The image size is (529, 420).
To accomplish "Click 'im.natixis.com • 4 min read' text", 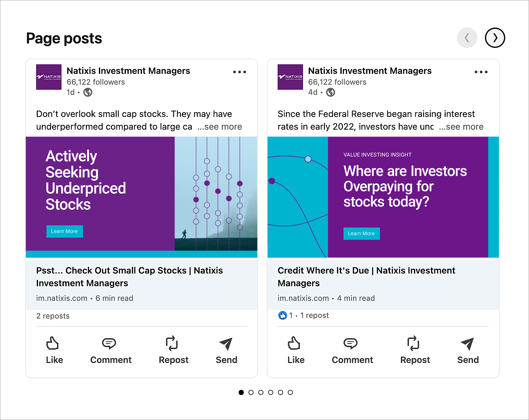I will tap(326, 298).
